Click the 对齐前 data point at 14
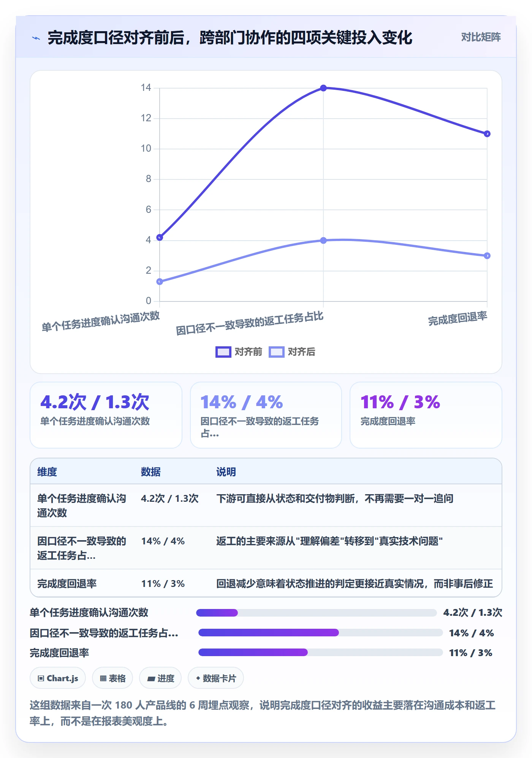 (x=323, y=88)
